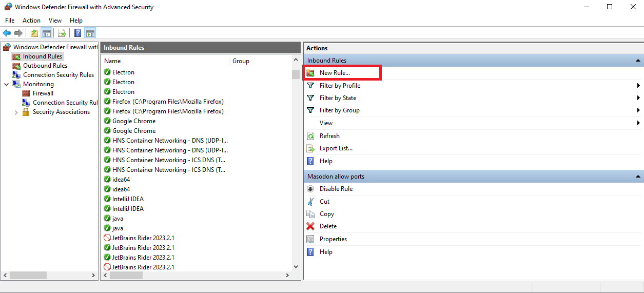Click the rules list horizontal scrollbar right arrow
This screenshot has width=644, height=293.
[x=287, y=276]
